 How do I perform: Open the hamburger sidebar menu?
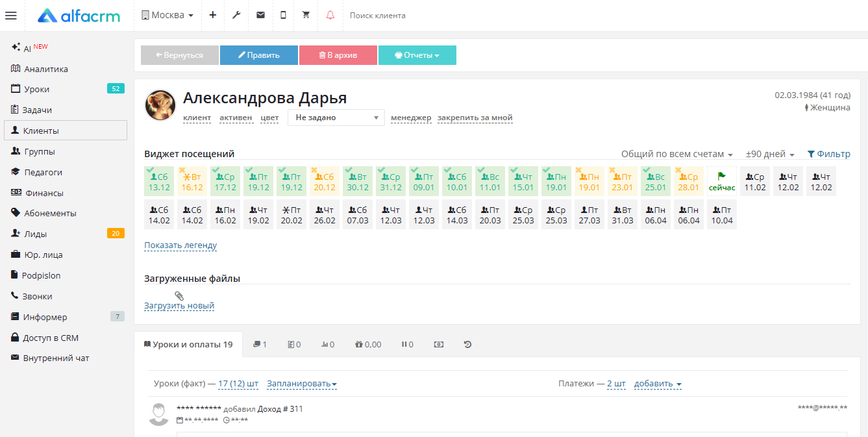pos(10,16)
